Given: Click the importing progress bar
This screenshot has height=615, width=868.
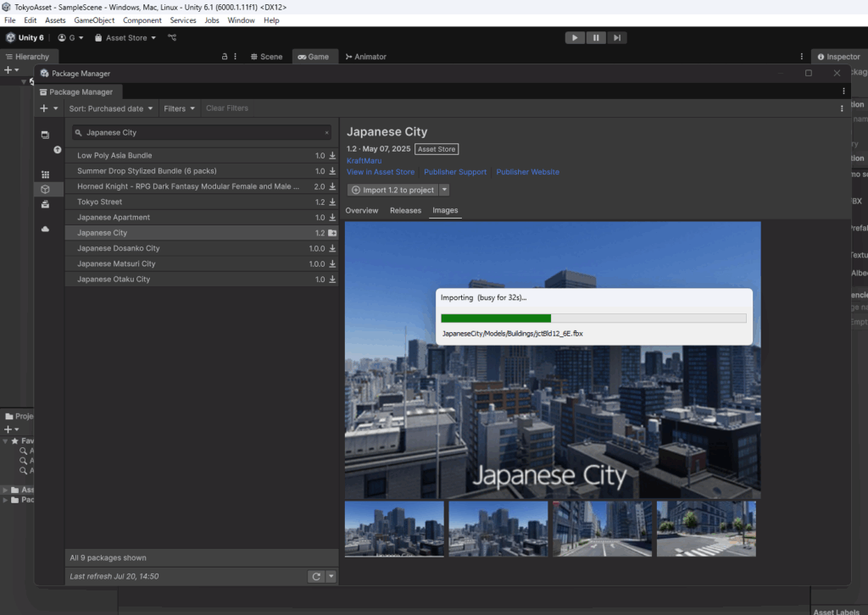Looking at the screenshot, I should 593,318.
